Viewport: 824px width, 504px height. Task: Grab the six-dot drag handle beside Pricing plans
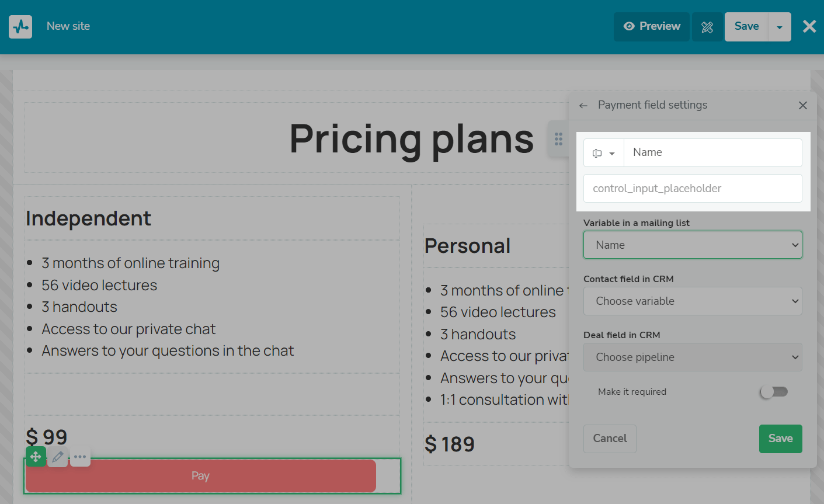(558, 139)
